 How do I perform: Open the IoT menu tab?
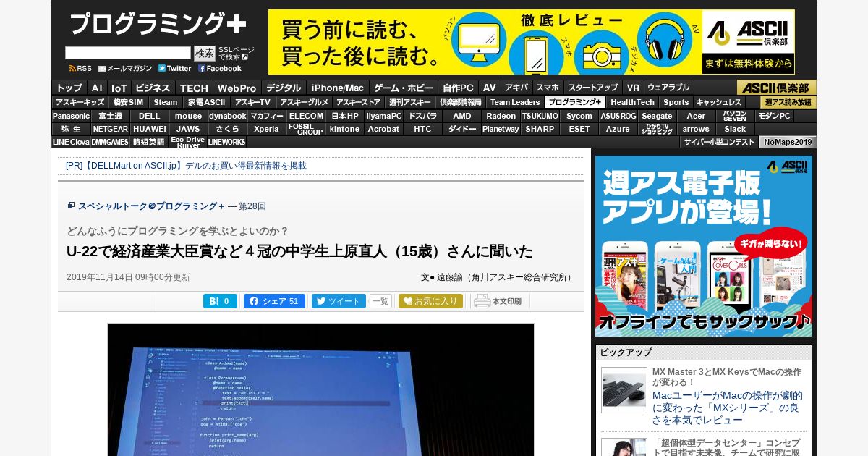coord(119,88)
